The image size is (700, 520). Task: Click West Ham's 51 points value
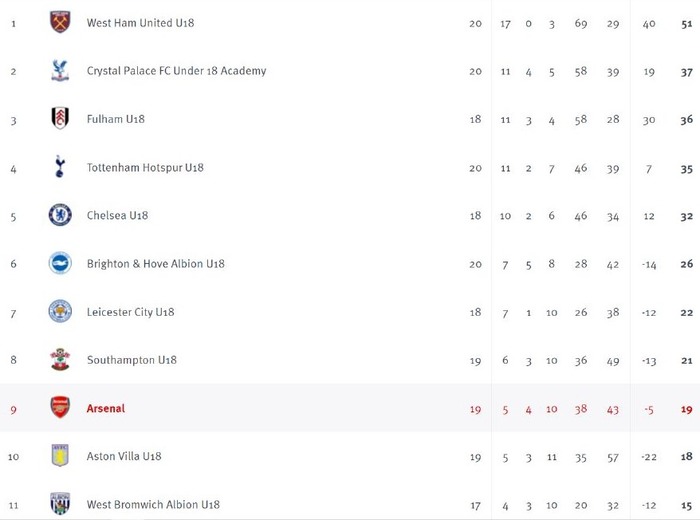tap(687, 24)
